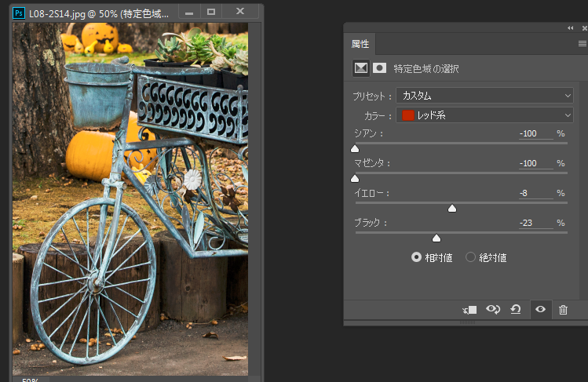Click the Photoshop Ps icon in the document title bar
This screenshot has width=588, height=382.
[x=19, y=13]
